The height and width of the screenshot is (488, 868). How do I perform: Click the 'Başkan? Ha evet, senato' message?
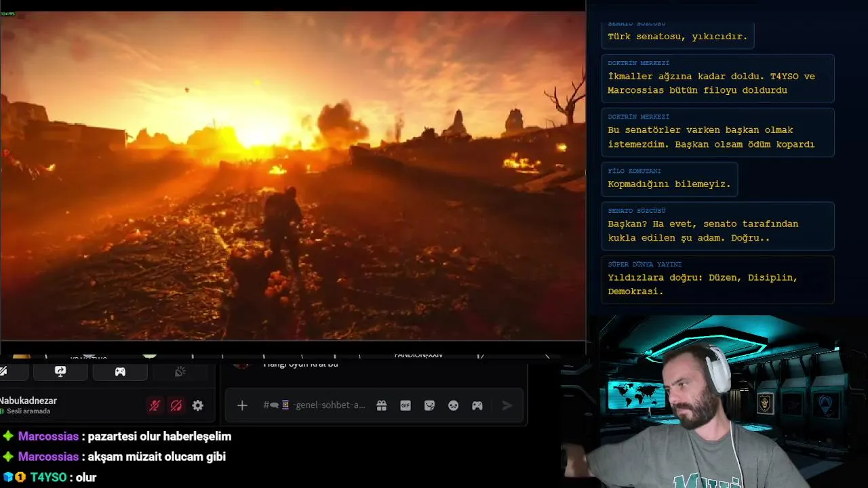[717, 226]
